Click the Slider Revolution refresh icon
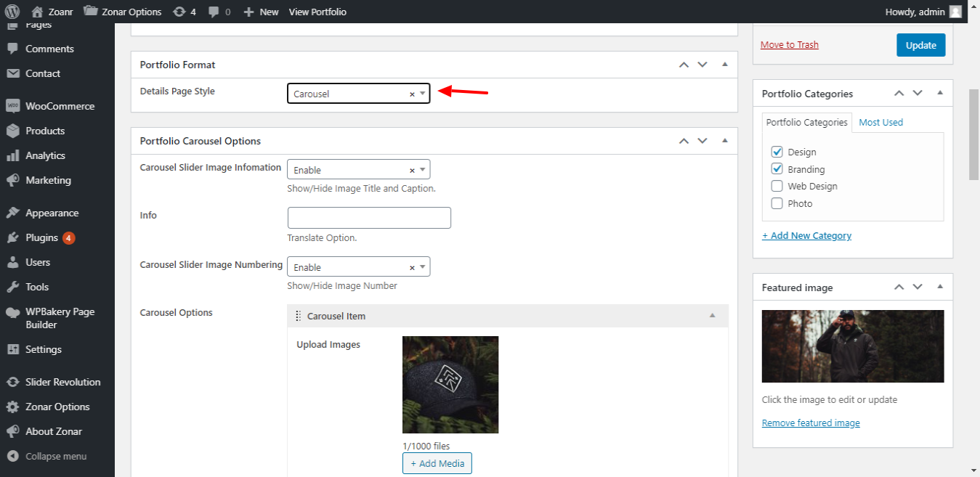980x477 pixels. (12, 382)
